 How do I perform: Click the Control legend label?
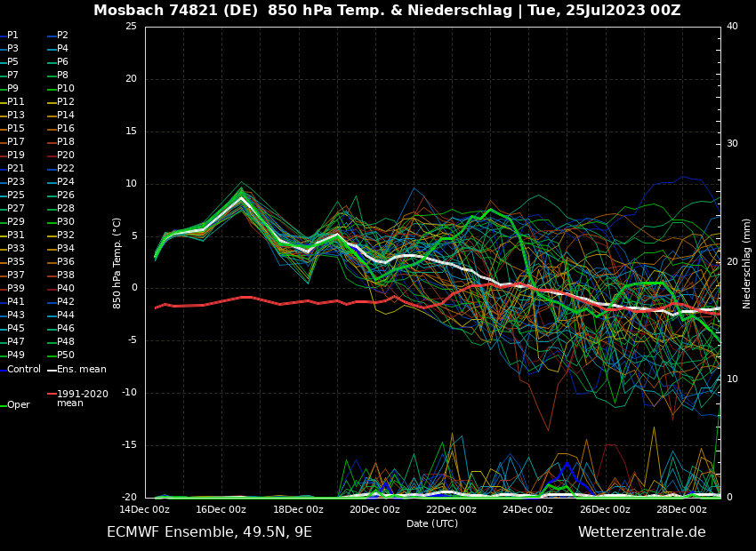coord(24,370)
